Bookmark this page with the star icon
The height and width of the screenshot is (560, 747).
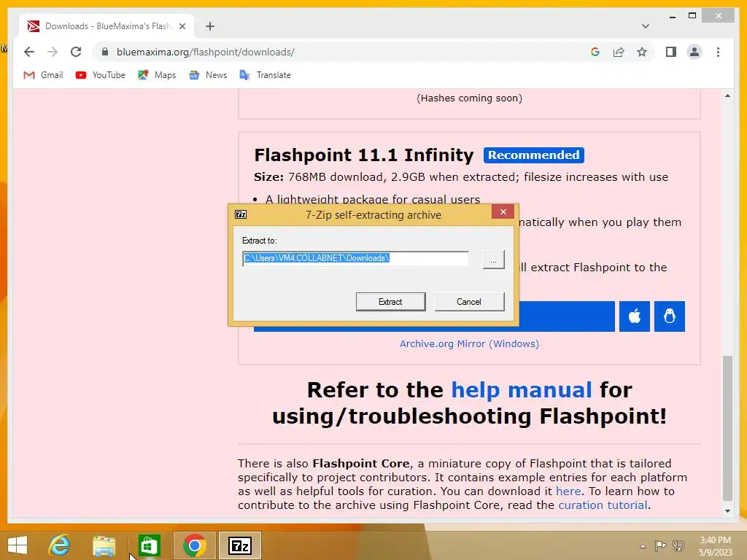point(642,52)
